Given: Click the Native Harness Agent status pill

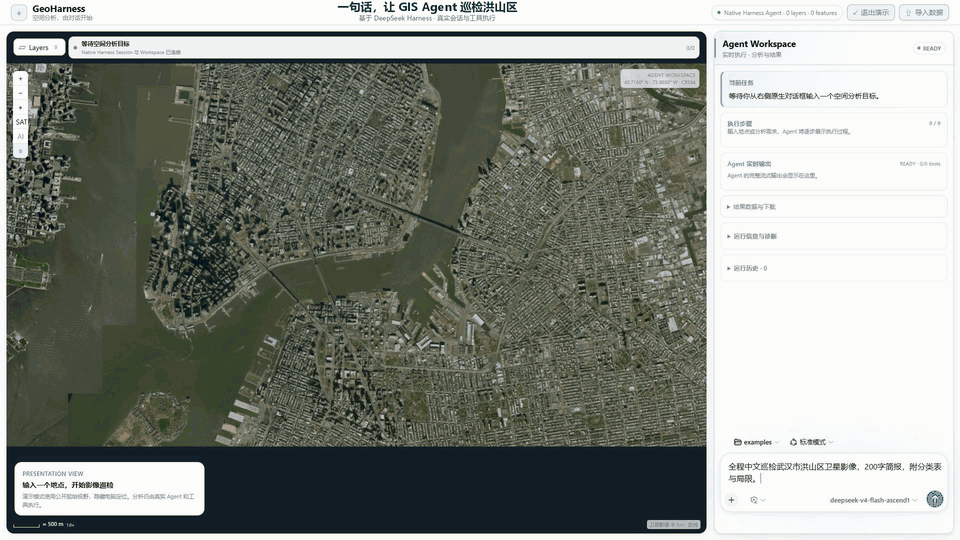Looking at the screenshot, I should (777, 12).
